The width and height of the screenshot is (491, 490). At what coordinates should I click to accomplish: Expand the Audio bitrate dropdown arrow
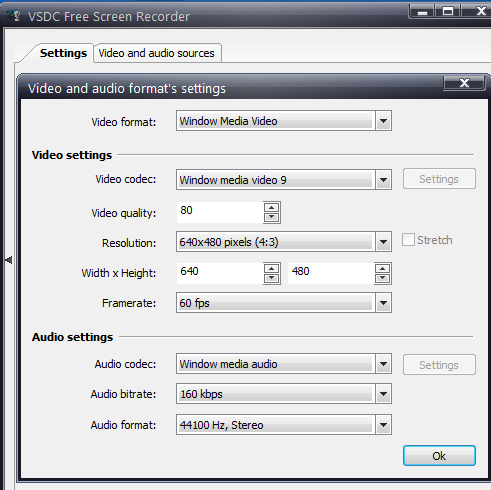pyautogui.click(x=383, y=394)
